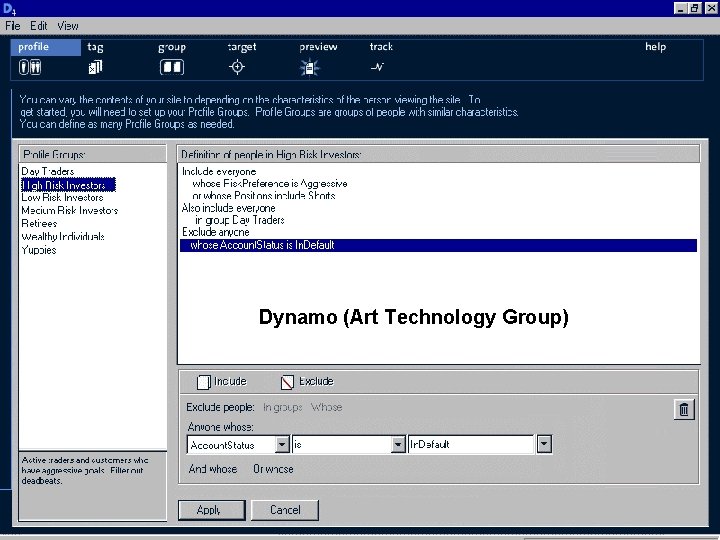The width and height of the screenshot is (720, 540).
Task: Click the Exclude crossed-out page icon
Action: pyautogui.click(x=287, y=382)
